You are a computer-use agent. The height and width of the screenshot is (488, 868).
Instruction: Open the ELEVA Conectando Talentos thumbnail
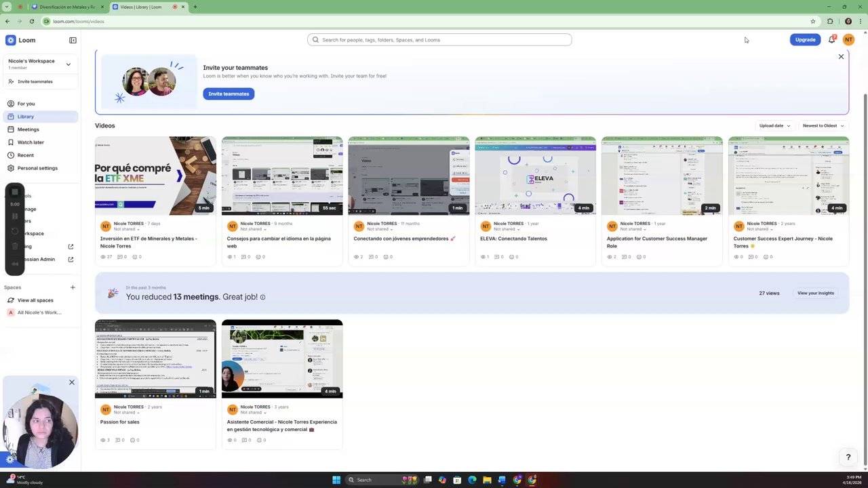535,176
